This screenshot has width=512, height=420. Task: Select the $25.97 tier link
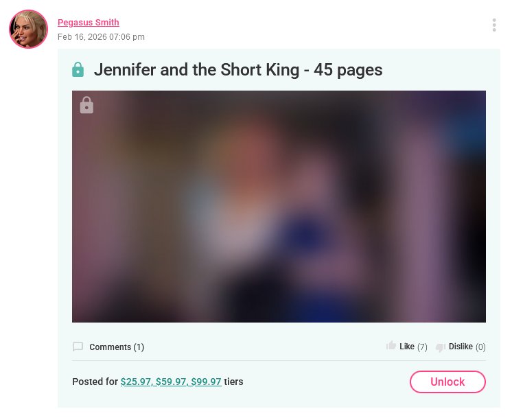tap(137, 382)
